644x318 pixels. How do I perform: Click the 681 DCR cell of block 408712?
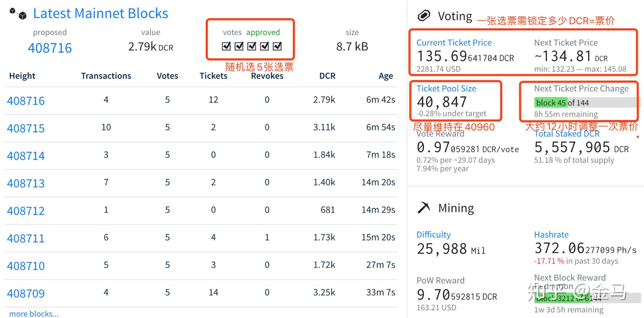tap(328, 210)
